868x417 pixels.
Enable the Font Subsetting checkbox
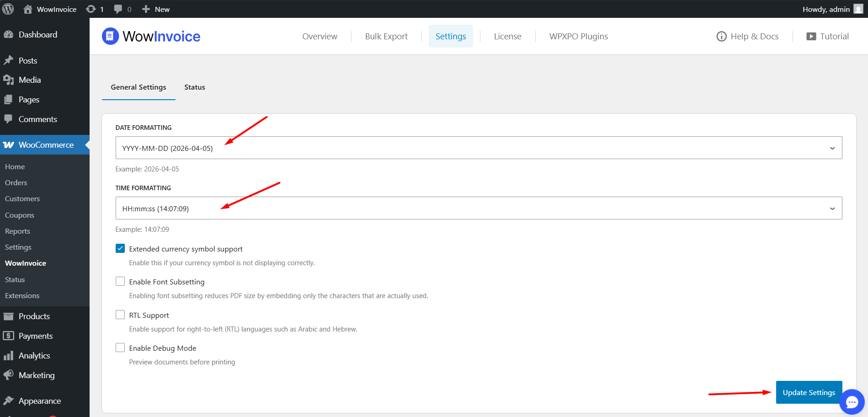pos(120,281)
